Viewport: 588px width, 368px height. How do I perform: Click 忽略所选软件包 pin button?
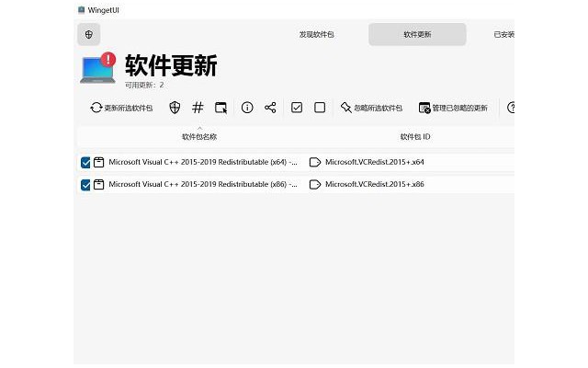click(371, 108)
